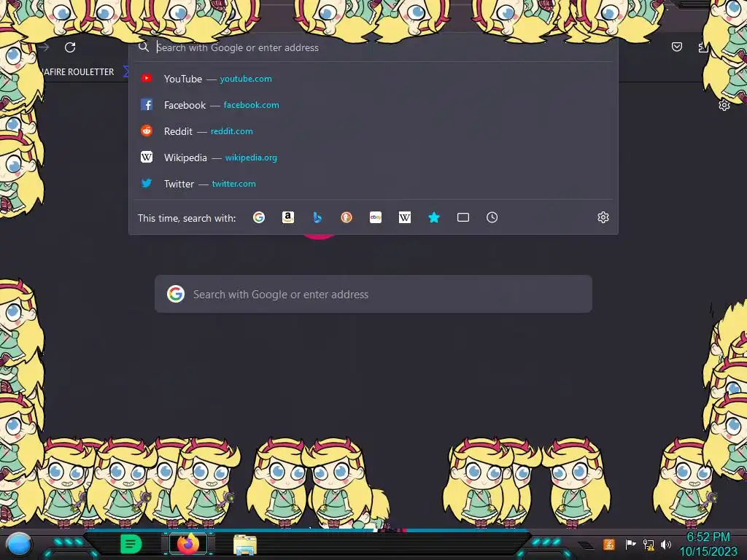Click the Reddit favicon in suggestions

coord(147,131)
